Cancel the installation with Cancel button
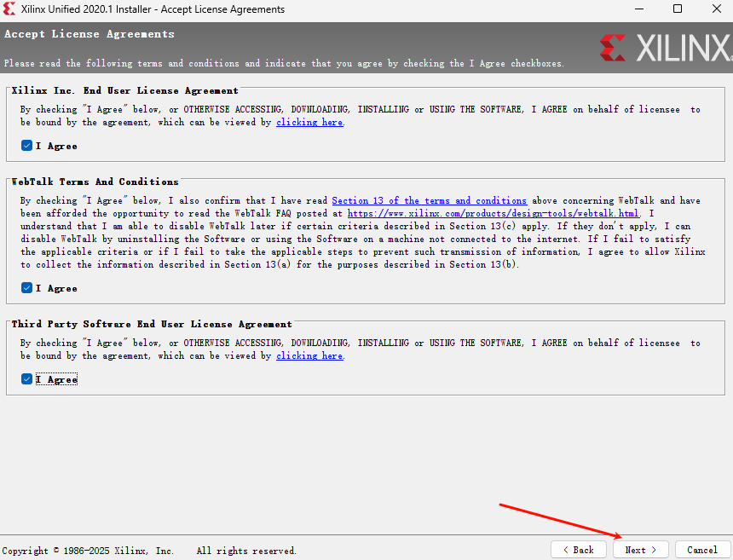The image size is (733, 560). pos(702,550)
